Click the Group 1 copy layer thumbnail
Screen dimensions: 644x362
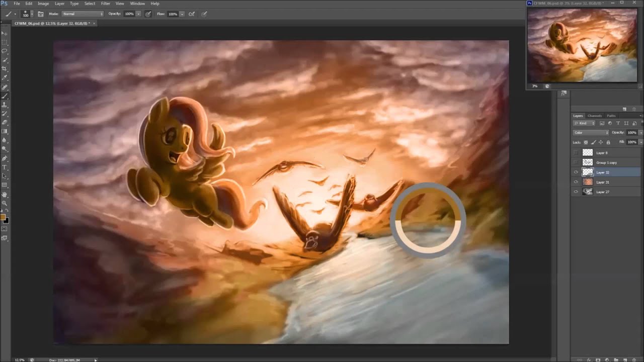pyautogui.click(x=587, y=162)
